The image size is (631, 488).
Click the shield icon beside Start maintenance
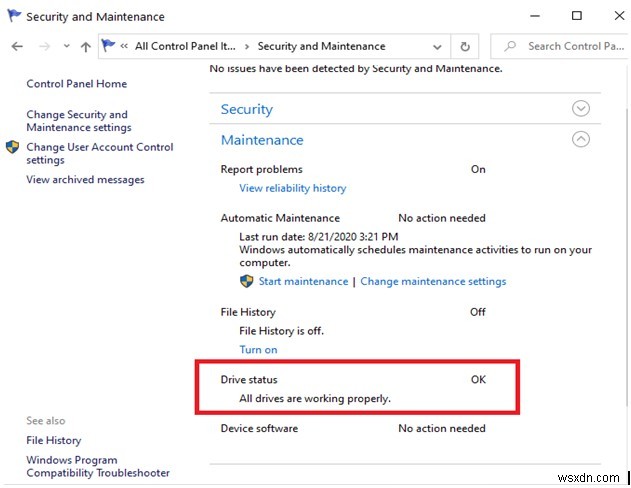[246, 281]
